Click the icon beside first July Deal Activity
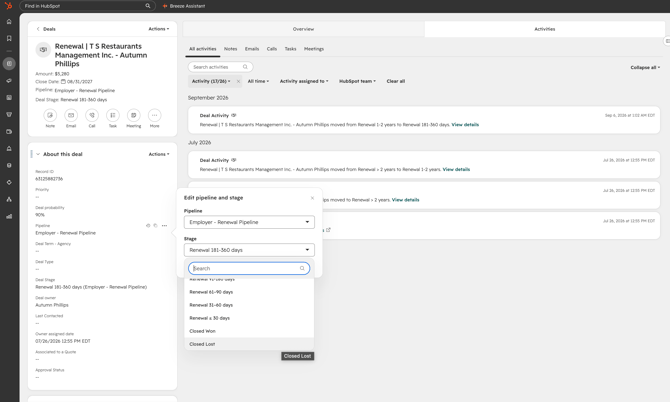This screenshot has height=402, width=670. [234, 160]
